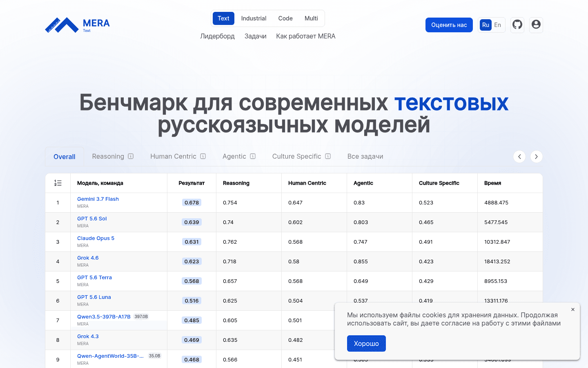Screen dimensions: 588x368
Task: Open the Лидерборд navigation item
Action: tap(217, 36)
